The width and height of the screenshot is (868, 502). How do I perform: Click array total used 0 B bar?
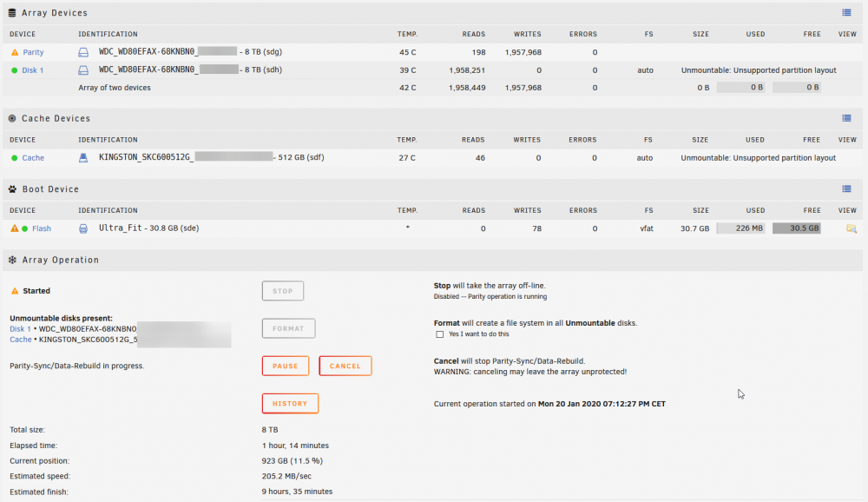click(740, 87)
